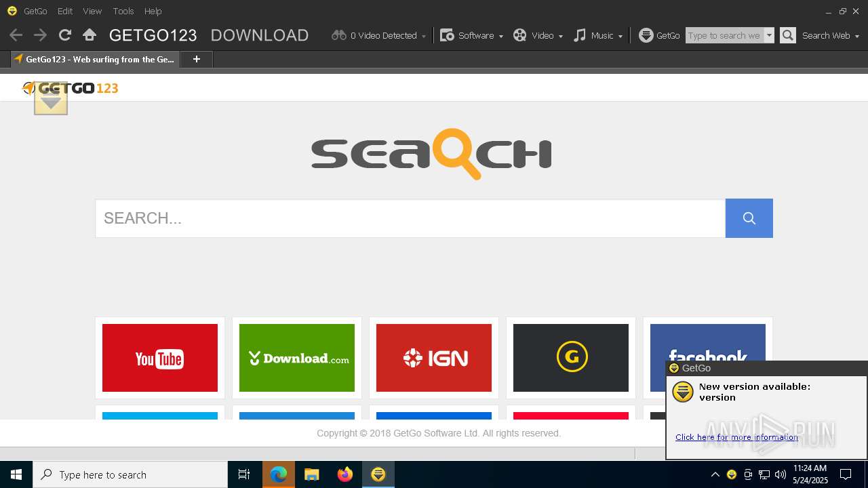Screen dimensions: 868x488
Task: Expand the Search Web dropdown arrow
Action: (x=857, y=36)
